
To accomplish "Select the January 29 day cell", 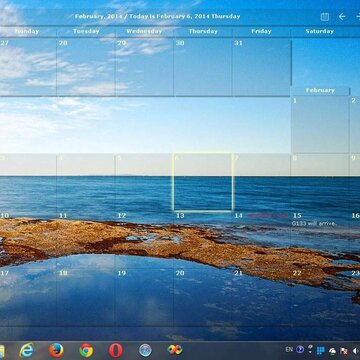I will [144, 67].
